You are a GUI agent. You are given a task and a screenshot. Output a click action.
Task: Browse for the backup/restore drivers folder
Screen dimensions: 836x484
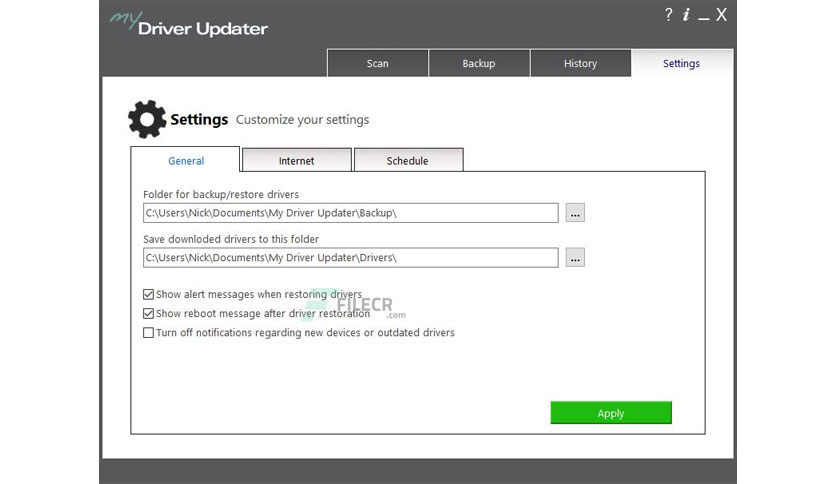(575, 213)
